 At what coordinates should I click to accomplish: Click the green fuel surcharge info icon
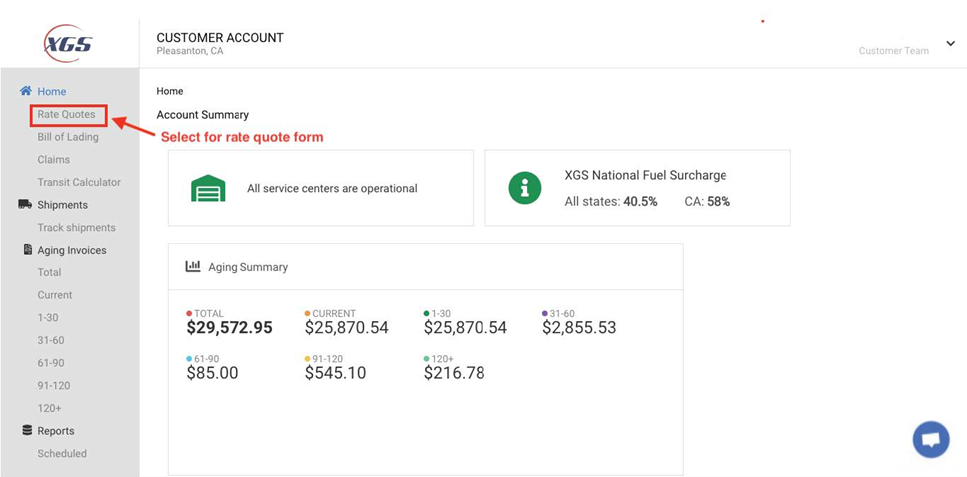point(524,188)
